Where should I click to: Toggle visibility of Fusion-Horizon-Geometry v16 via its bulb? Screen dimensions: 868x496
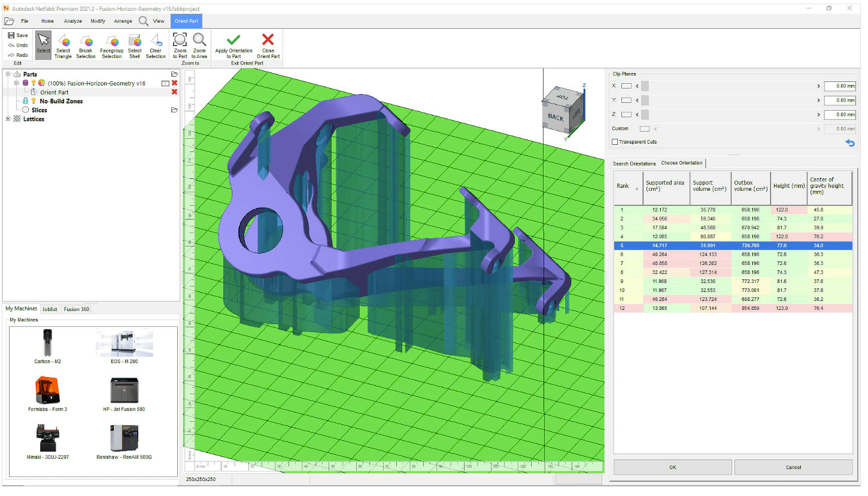click(x=33, y=83)
